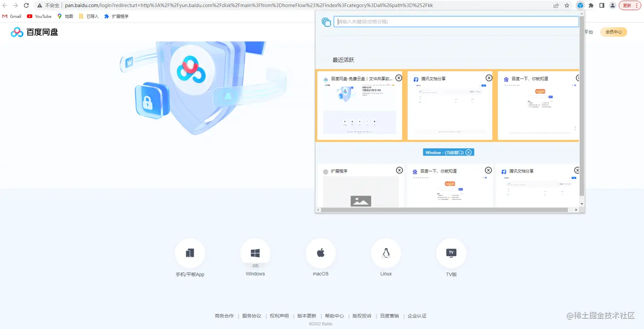Screen dimensions: 644x329
Task: Close the recent 腾讯文档分享 tab card
Action: coord(489,78)
